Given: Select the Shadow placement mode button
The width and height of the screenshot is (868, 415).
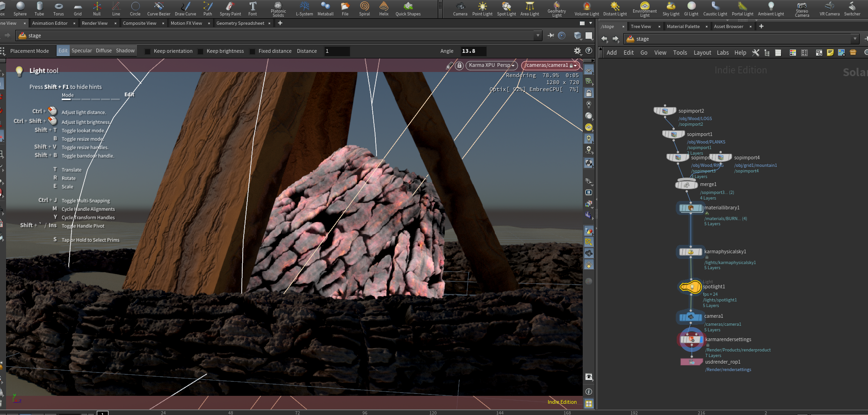Looking at the screenshot, I should (125, 50).
